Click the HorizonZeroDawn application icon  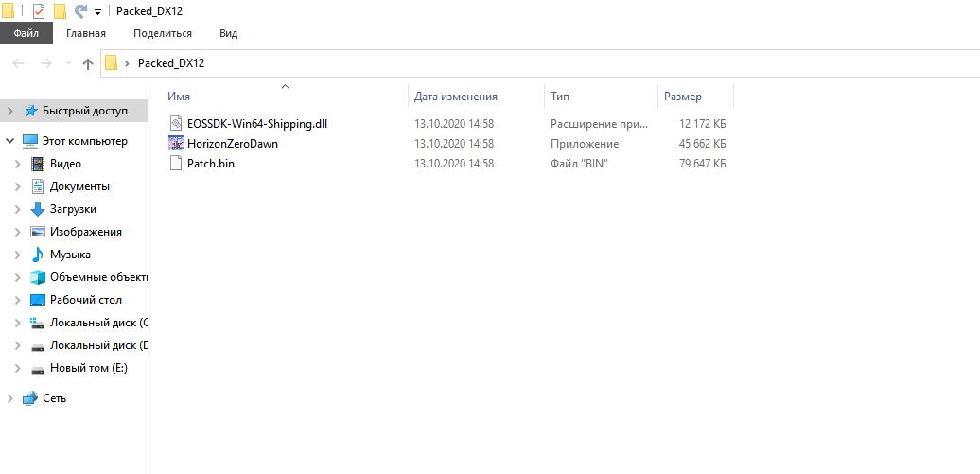point(175,144)
